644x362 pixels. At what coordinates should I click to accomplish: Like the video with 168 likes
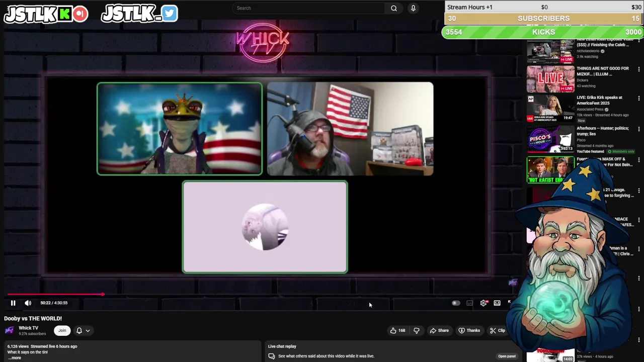pos(397,330)
